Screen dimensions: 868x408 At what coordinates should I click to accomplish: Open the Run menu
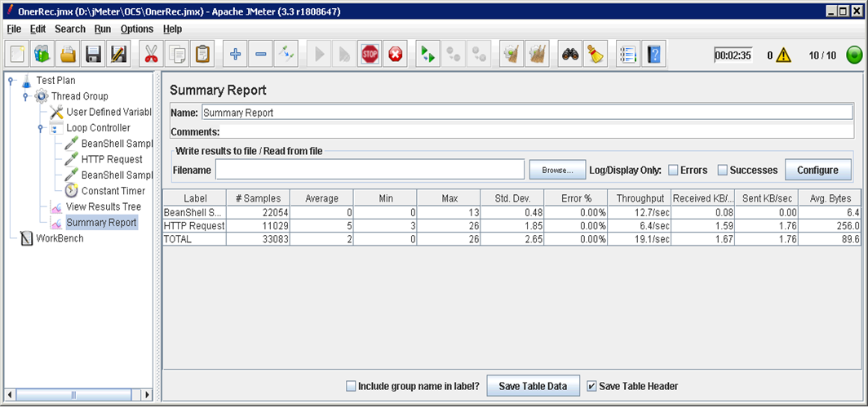(102, 29)
